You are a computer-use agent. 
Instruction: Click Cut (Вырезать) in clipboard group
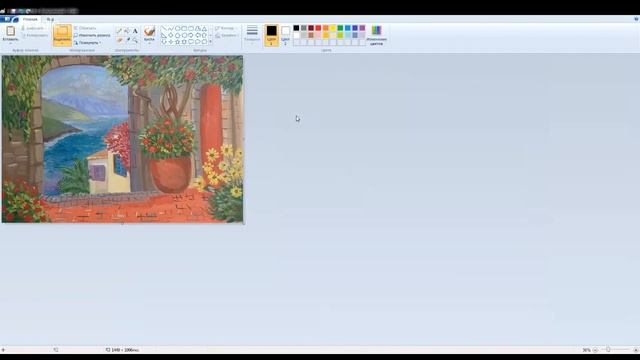[32, 28]
